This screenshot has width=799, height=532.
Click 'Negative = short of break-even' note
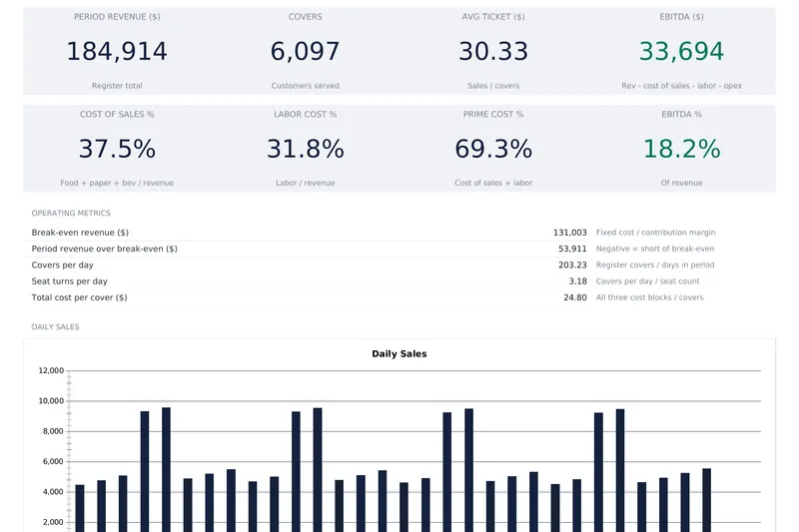(655, 249)
